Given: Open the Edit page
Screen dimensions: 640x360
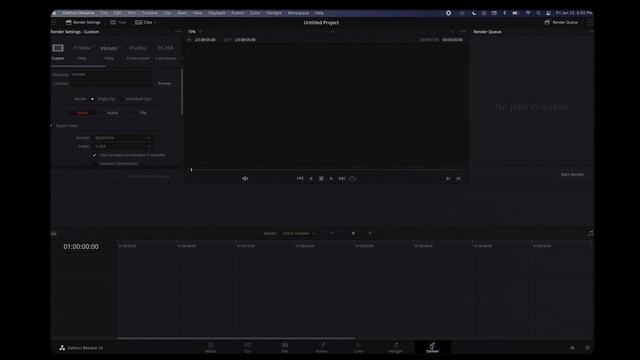Looking at the screenshot, I should click(284, 347).
